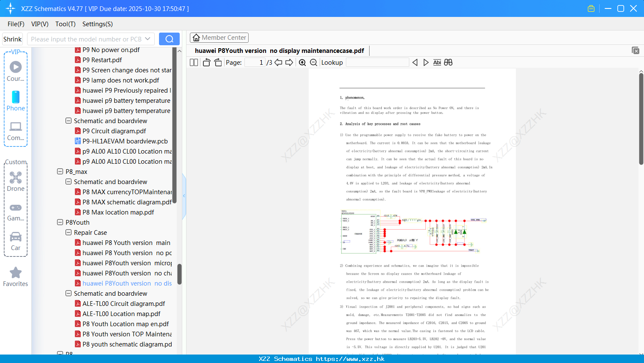The height and width of the screenshot is (363, 644).
Task: Click the Shrink button
Action: (12, 39)
